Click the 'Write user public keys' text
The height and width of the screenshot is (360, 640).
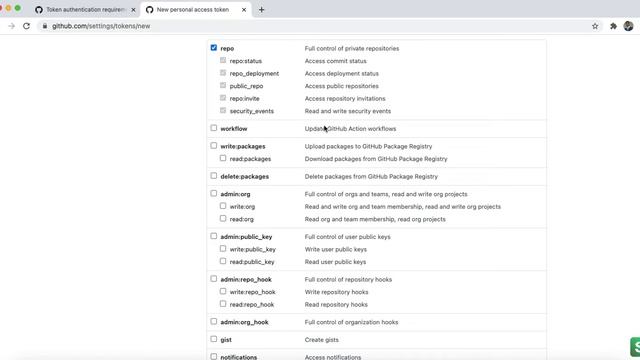(x=336, y=250)
